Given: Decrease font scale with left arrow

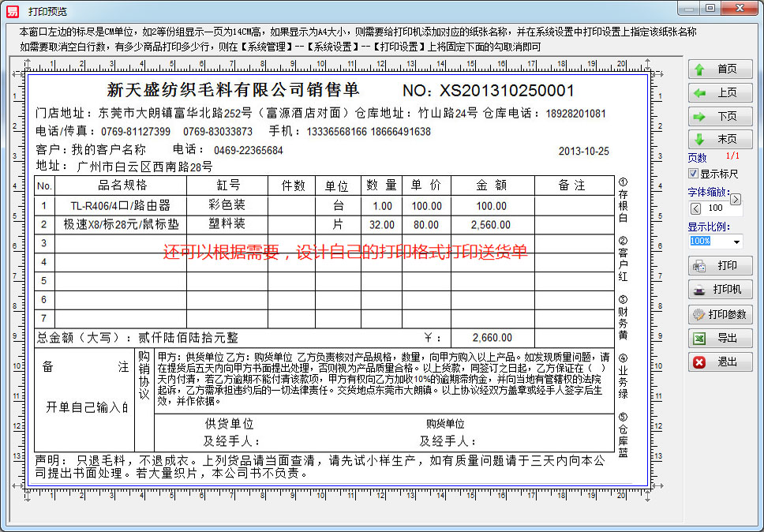Looking at the screenshot, I should click(x=695, y=208).
